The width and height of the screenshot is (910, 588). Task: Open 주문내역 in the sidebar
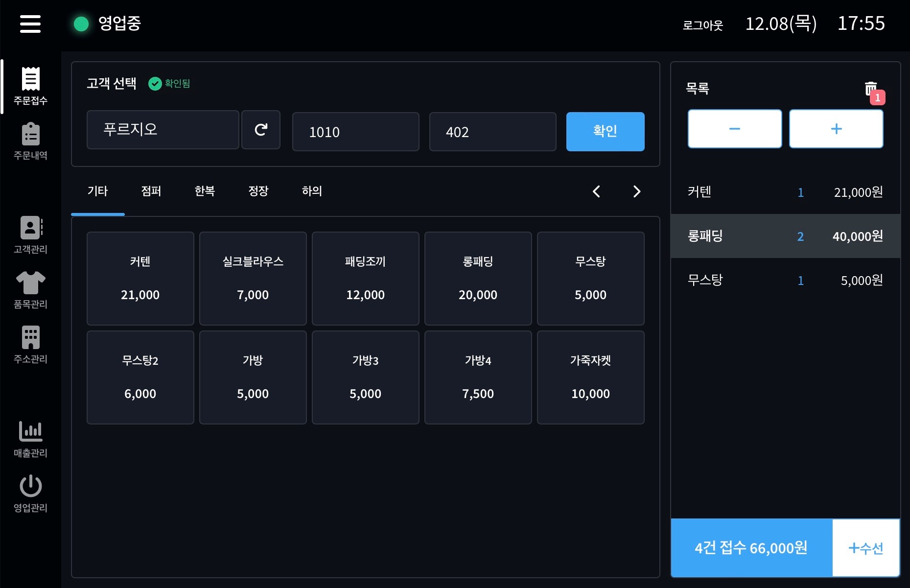point(30,141)
